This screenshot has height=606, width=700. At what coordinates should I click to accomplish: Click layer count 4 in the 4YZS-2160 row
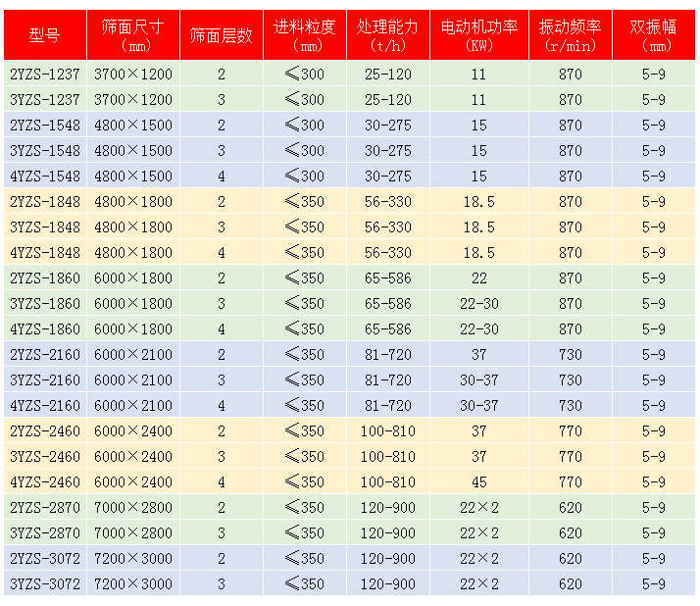click(x=222, y=405)
